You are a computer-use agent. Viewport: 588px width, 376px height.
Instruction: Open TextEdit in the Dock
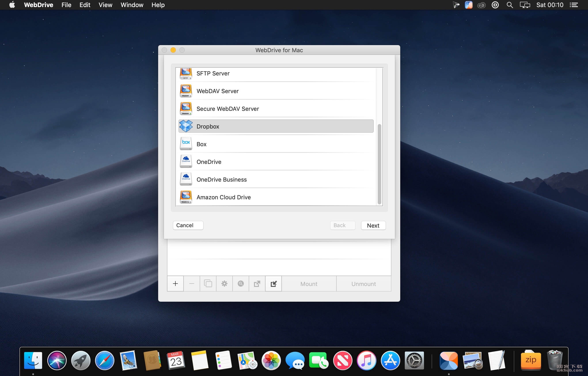tap(496, 360)
